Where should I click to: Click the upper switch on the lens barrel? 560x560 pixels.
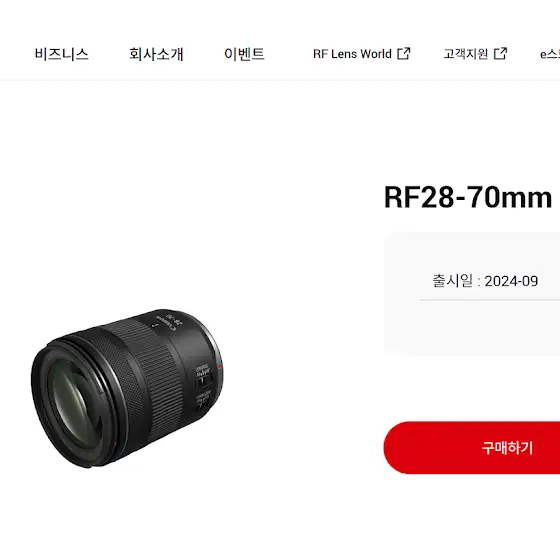point(203,380)
